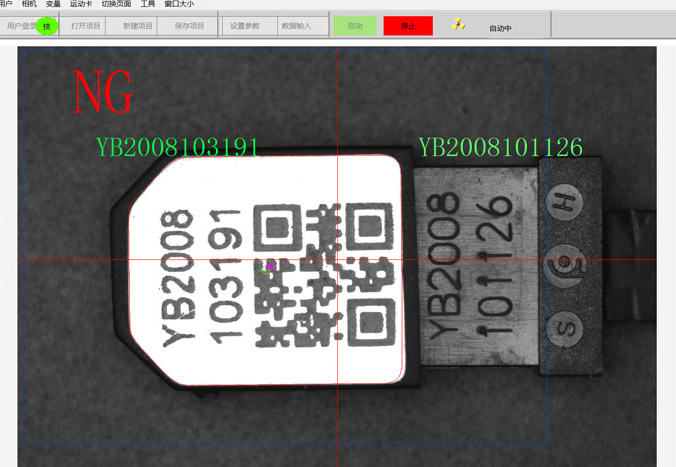Click the yellow radiation-style status icon
The height and width of the screenshot is (467, 676).
pyautogui.click(x=458, y=25)
